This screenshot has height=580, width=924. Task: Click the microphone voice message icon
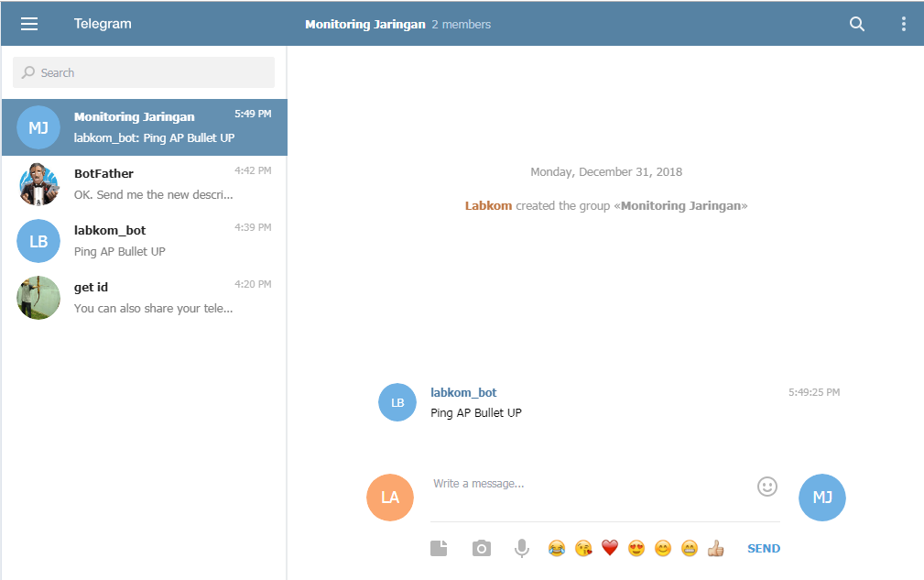521,548
